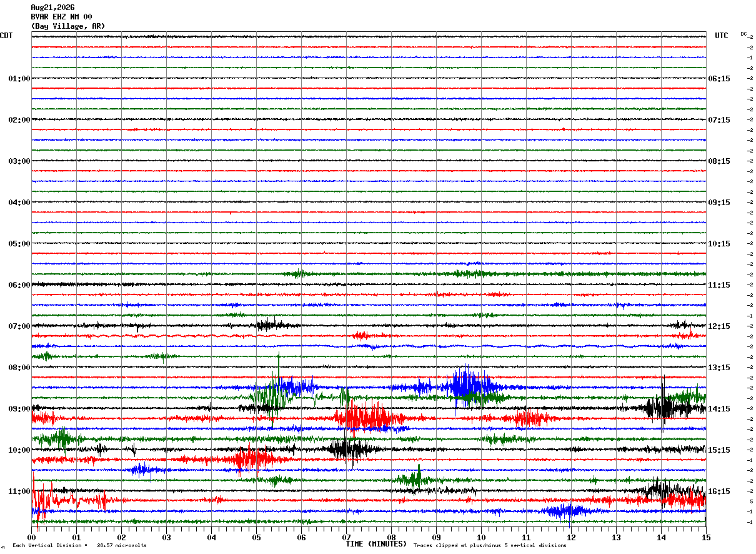Click the Traces clipped footer note
The height and width of the screenshot is (554, 756).
[x=490, y=546]
